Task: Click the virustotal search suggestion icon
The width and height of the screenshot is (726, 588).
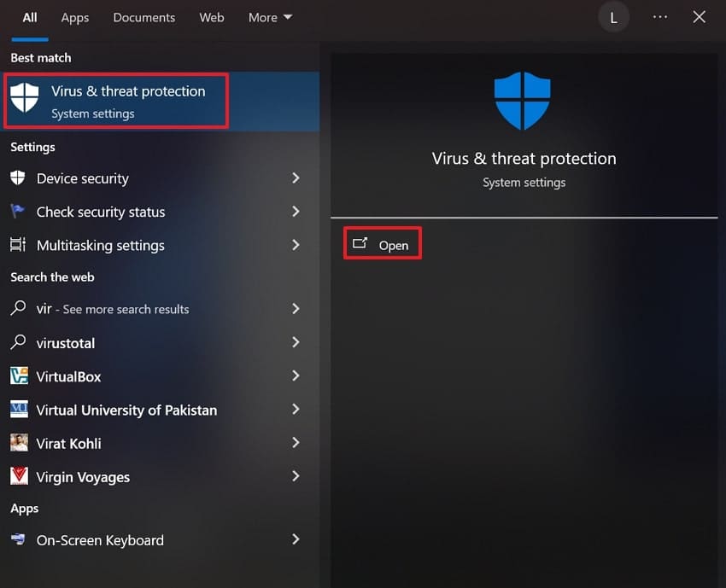Action: pyautogui.click(x=19, y=343)
